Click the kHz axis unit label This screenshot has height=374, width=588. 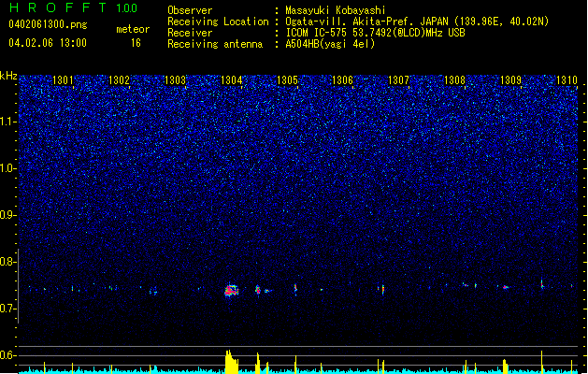click(x=8, y=76)
